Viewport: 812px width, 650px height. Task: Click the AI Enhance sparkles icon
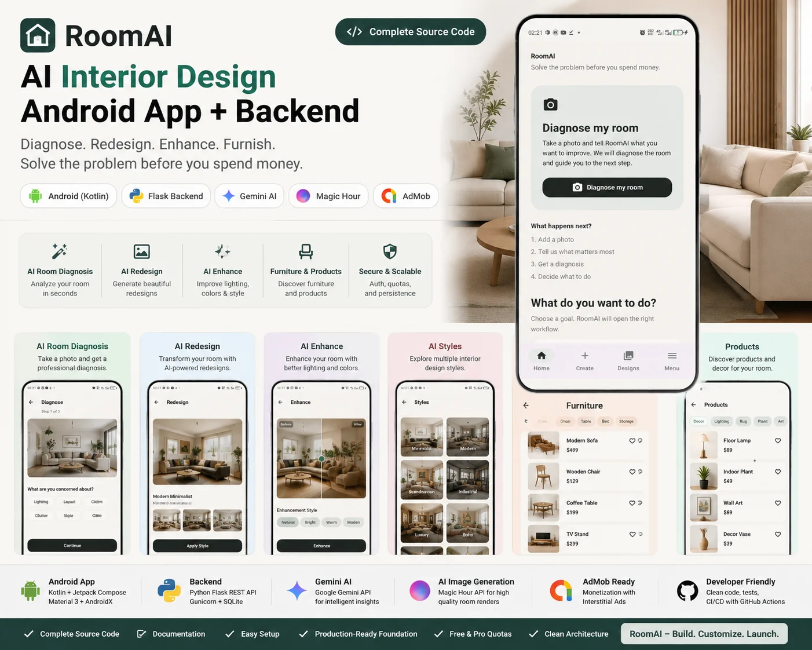coord(222,251)
